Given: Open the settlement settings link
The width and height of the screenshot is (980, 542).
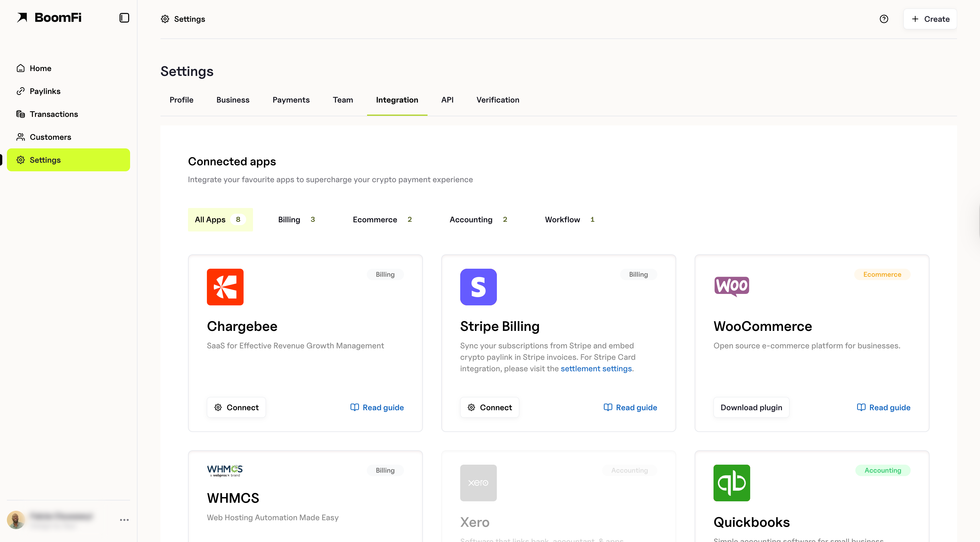Looking at the screenshot, I should click(596, 369).
